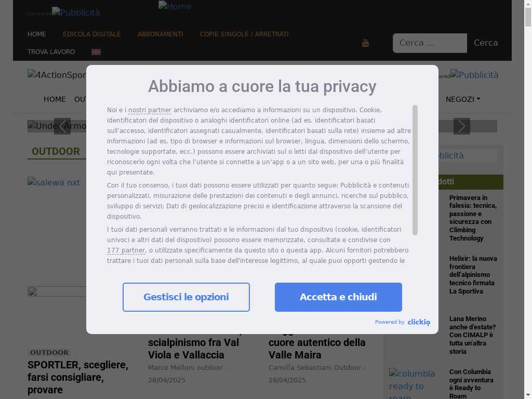Open the Home logo image in header
This screenshot has width=532, height=399.
tap(175, 6)
